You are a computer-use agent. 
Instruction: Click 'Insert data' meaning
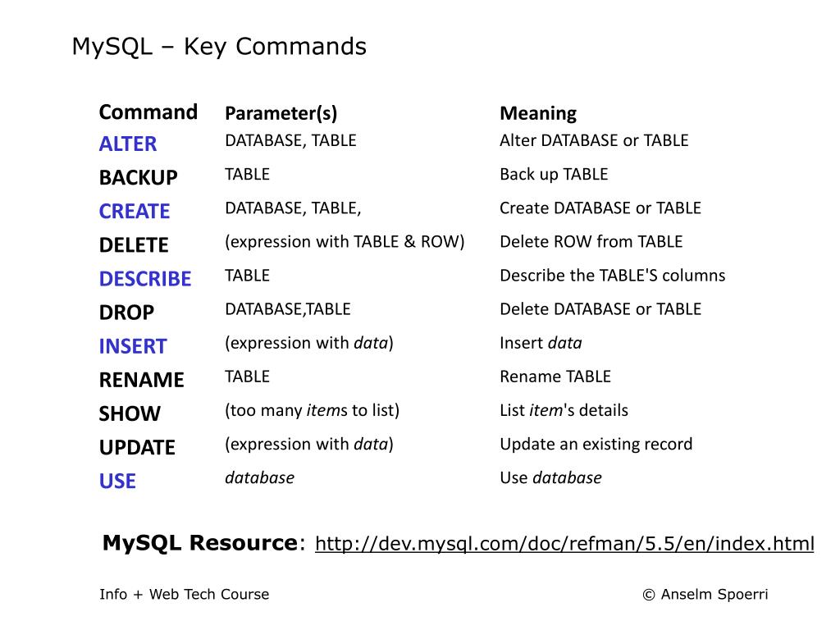(541, 343)
